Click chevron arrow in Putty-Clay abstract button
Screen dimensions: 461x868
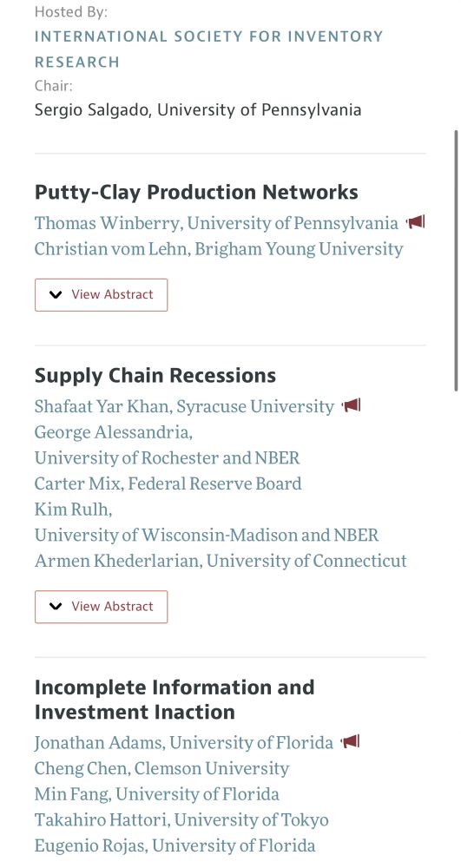point(56,294)
